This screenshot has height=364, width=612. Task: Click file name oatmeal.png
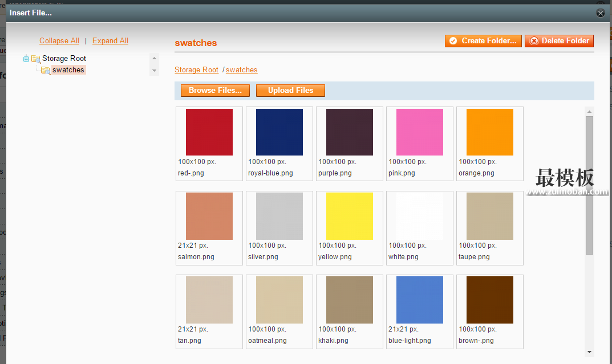pyautogui.click(x=268, y=341)
